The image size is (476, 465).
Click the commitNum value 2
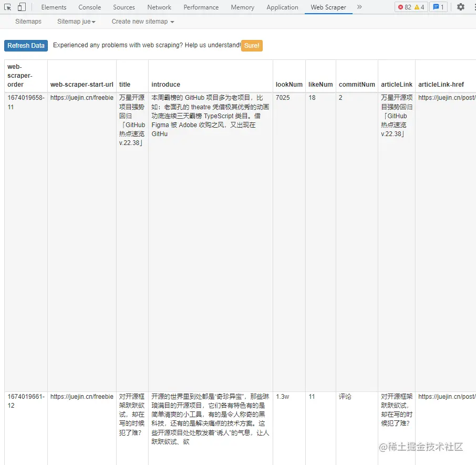tap(340, 98)
